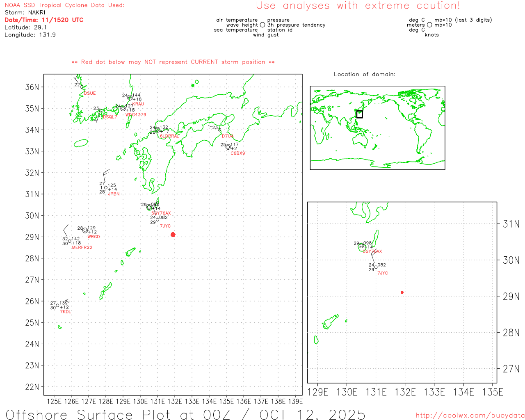Click the DSUE station label
Viewport: 525px width, 420px height.
tap(90, 93)
